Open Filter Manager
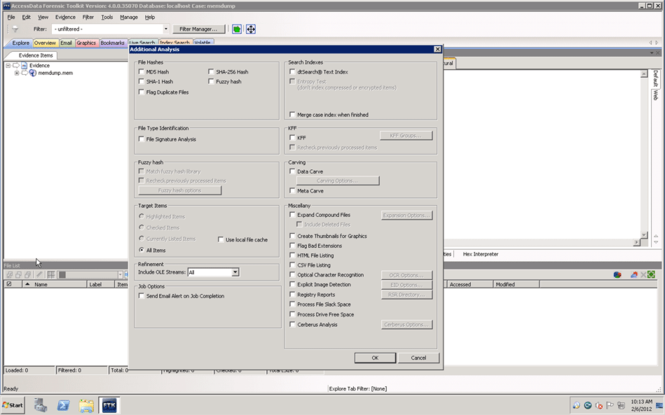Viewport: 665px width, 415px height. click(x=198, y=29)
